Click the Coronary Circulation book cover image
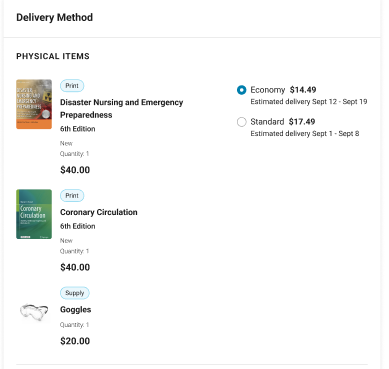The height and width of the screenshot is (369, 389). coord(34,214)
